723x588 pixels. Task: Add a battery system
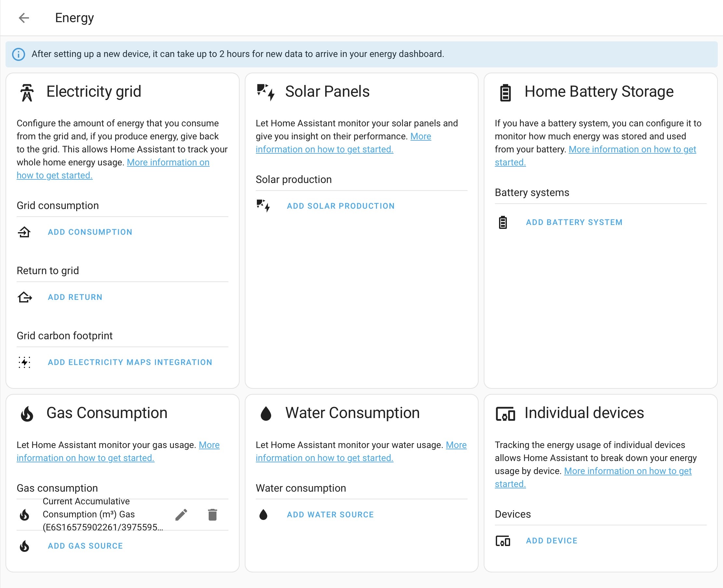point(574,222)
